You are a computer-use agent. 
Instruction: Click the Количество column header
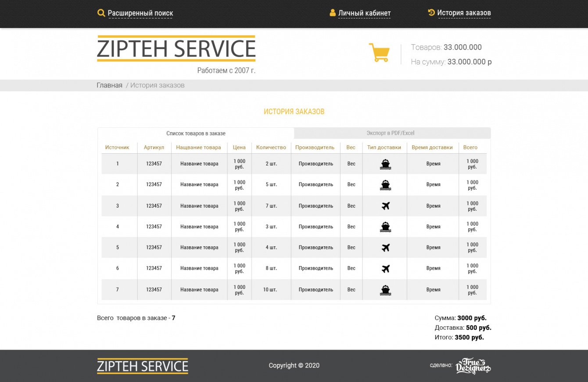[271, 148]
